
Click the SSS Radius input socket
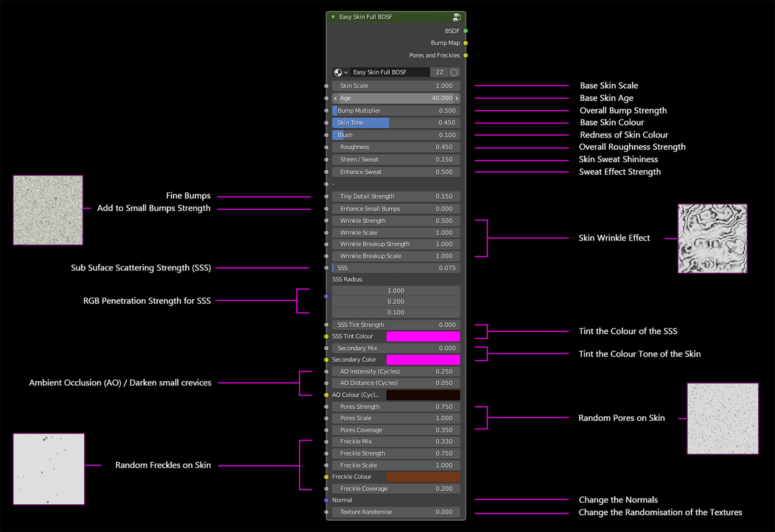coord(326,296)
